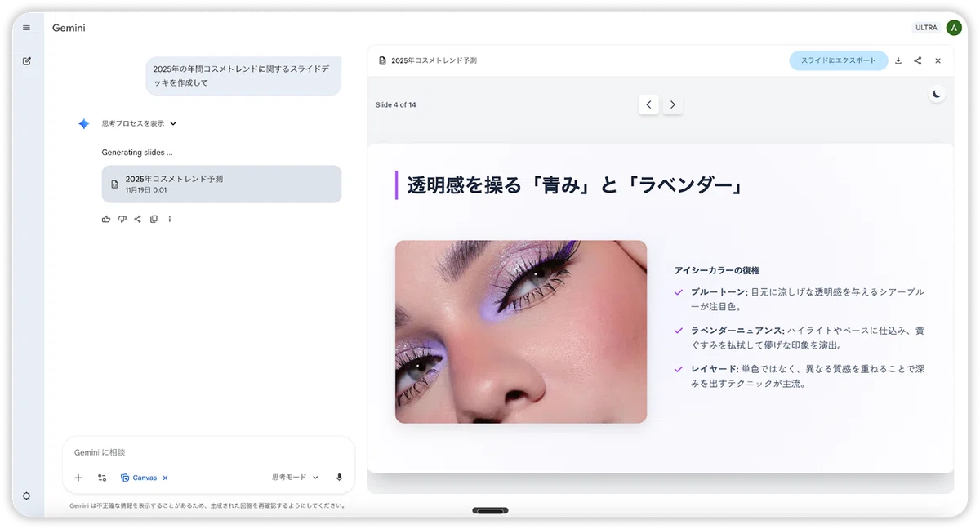Download the slide deck
The width and height of the screenshot is (980, 529).
click(898, 60)
